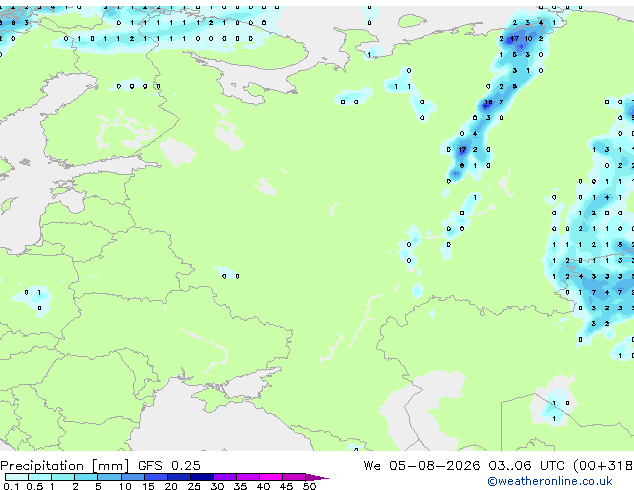Click the '25' legend label
The height and width of the screenshot is (490, 634).
[x=194, y=486]
